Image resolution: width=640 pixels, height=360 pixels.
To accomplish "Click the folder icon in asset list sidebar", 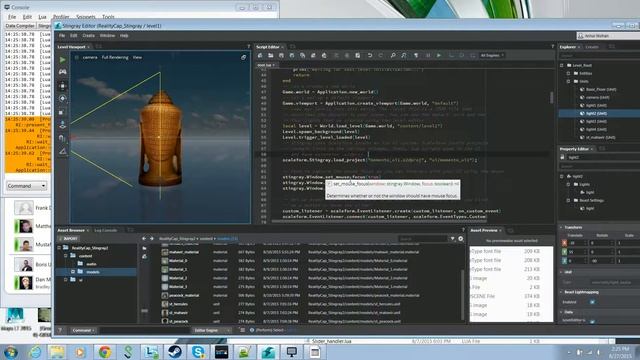I will pyautogui.click(x=144, y=248).
